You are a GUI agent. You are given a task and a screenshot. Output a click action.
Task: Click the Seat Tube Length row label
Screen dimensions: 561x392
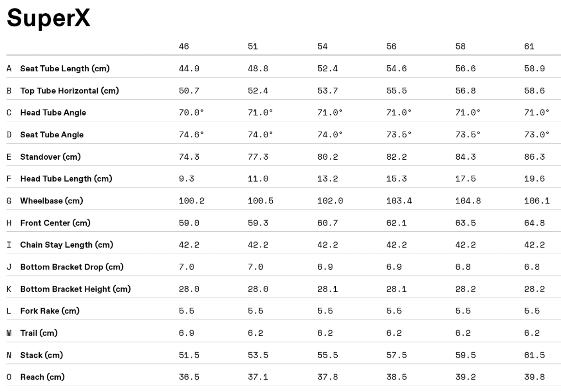(65, 68)
